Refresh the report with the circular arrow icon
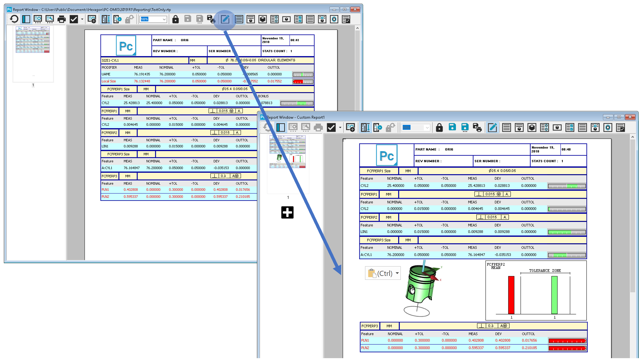Screen dimensions: 644x362 coord(14,19)
